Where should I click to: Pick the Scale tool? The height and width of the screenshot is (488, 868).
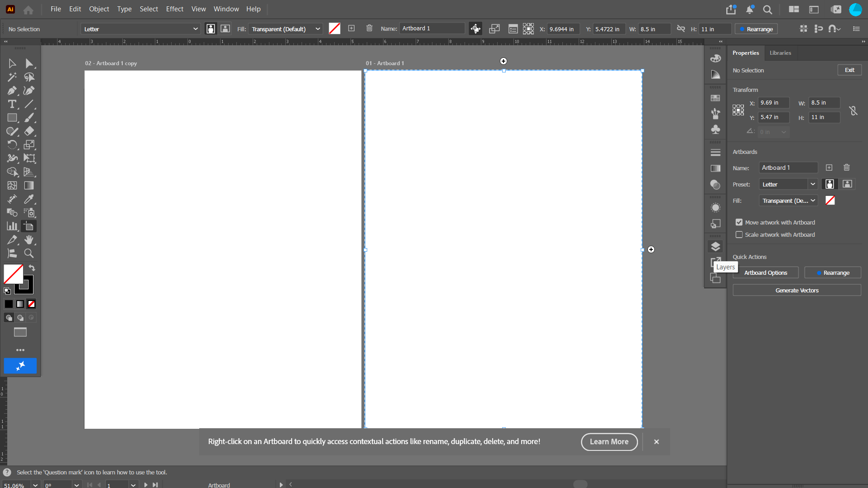[x=29, y=145]
